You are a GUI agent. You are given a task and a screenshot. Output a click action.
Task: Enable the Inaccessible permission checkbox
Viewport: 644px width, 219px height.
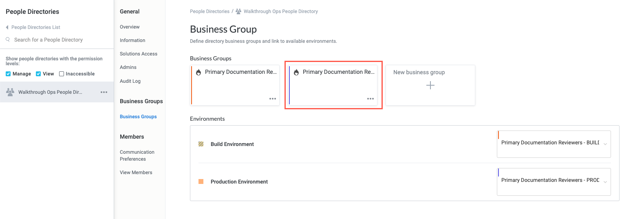click(x=62, y=74)
